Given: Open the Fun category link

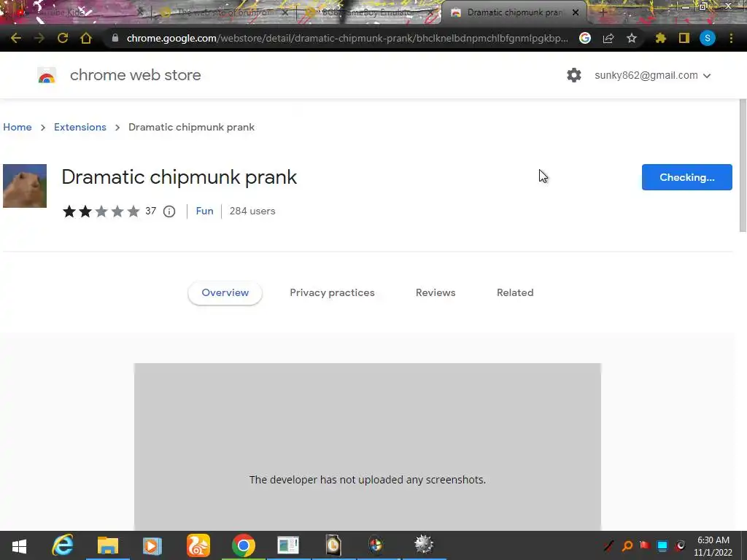Looking at the screenshot, I should (204, 211).
